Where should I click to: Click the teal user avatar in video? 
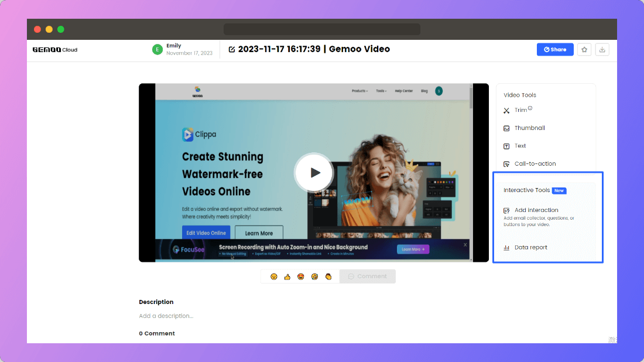click(439, 91)
